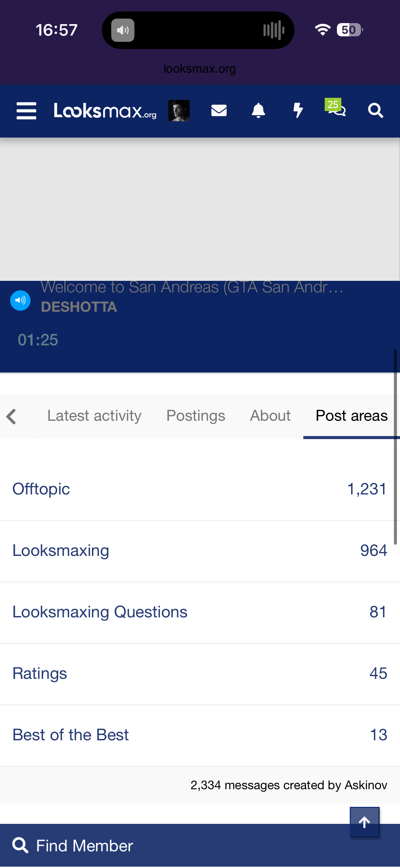Tap the looksmax.org browser address
The width and height of the screenshot is (400, 868).
pyautogui.click(x=199, y=69)
